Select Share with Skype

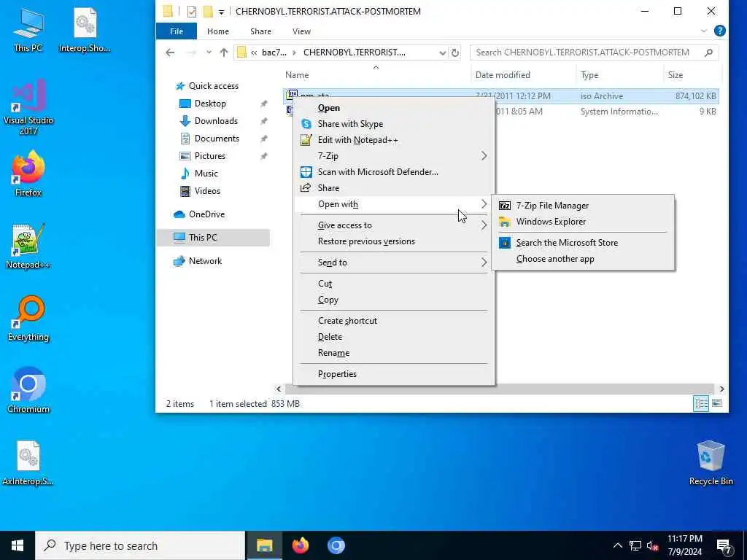(394, 124)
